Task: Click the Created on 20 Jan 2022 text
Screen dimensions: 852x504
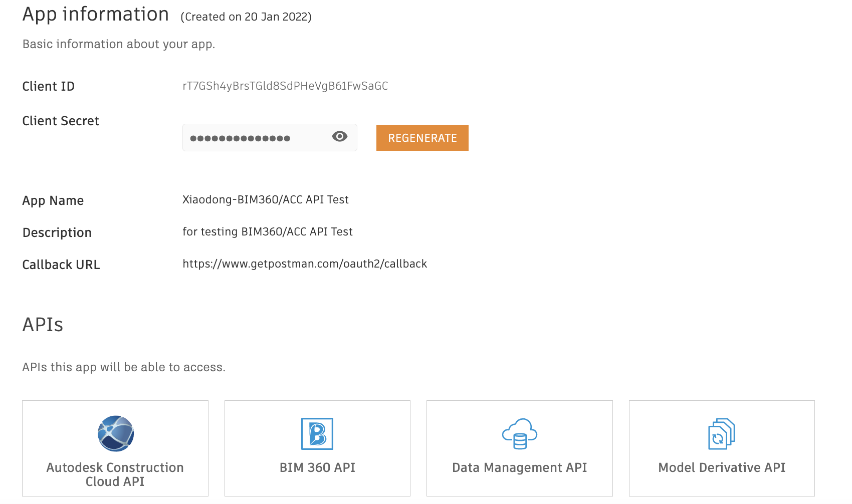Action: 246,17
